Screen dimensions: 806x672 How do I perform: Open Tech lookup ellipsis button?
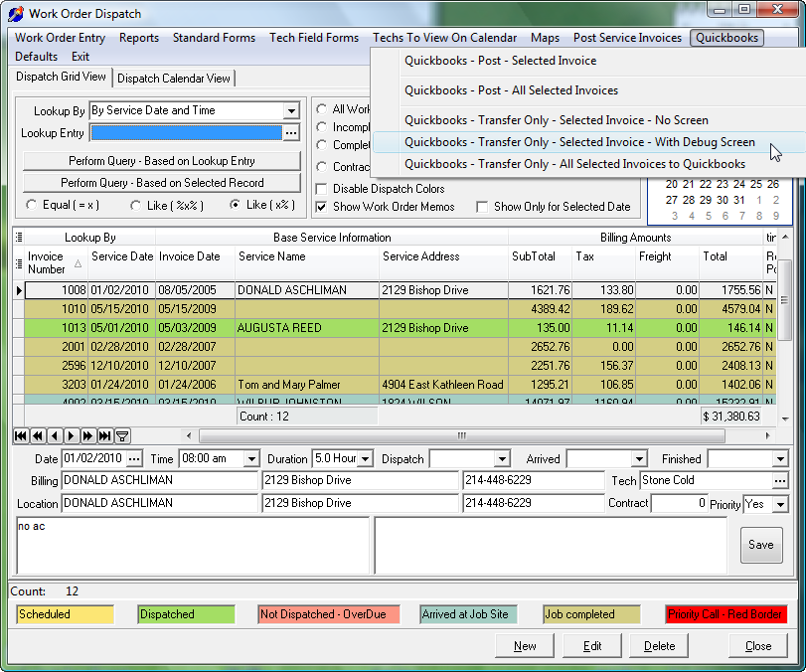780,481
